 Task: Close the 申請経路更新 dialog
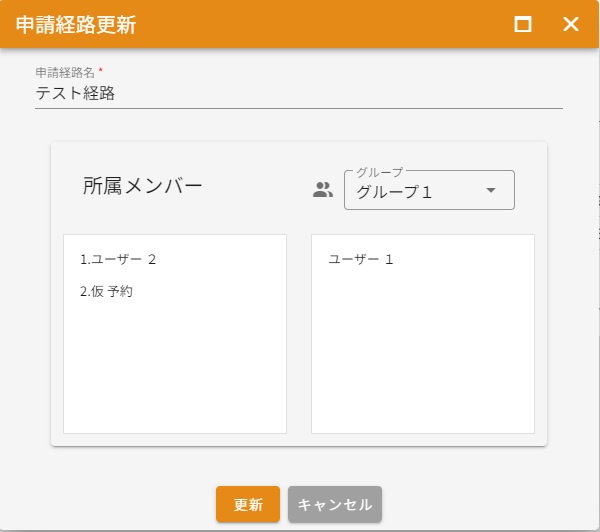(x=571, y=24)
